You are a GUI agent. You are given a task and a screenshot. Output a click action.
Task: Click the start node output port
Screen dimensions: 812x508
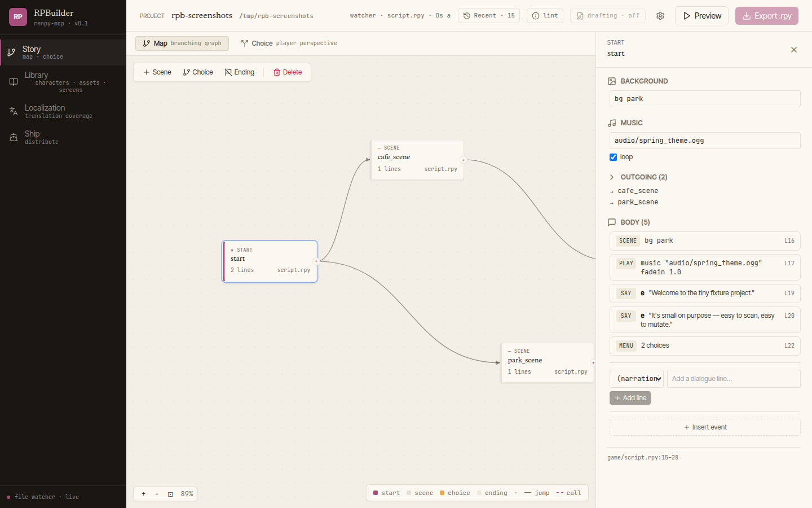316,261
